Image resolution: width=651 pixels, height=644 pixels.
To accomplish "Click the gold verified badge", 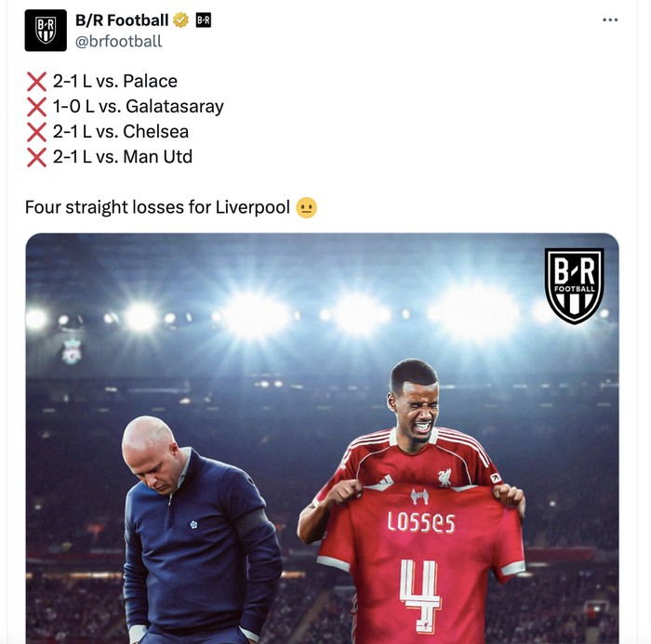I will point(180,20).
